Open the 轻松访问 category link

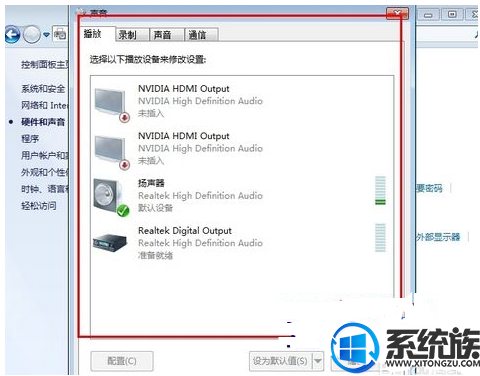pyautogui.click(x=39, y=206)
